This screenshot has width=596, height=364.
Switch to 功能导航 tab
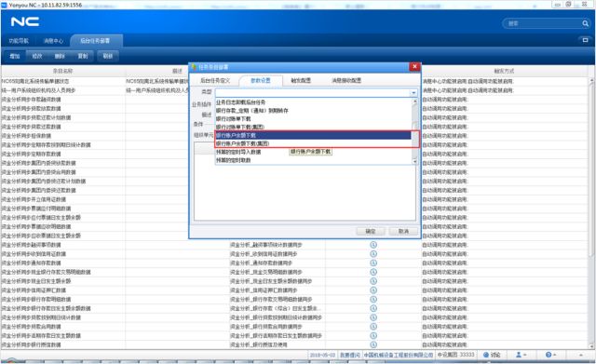click(x=19, y=41)
